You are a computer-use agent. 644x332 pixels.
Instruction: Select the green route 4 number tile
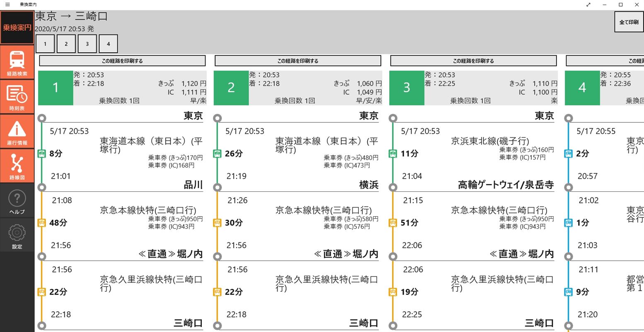tap(582, 88)
